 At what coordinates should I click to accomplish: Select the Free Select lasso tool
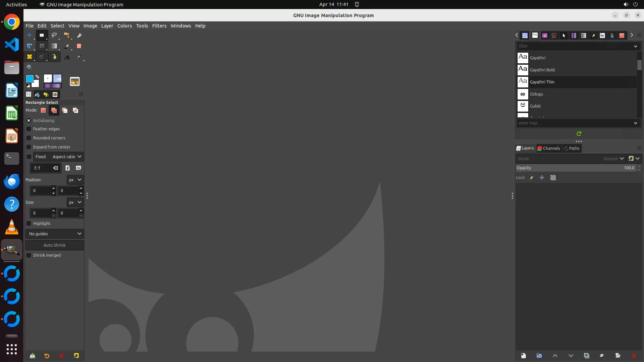pos(54,35)
